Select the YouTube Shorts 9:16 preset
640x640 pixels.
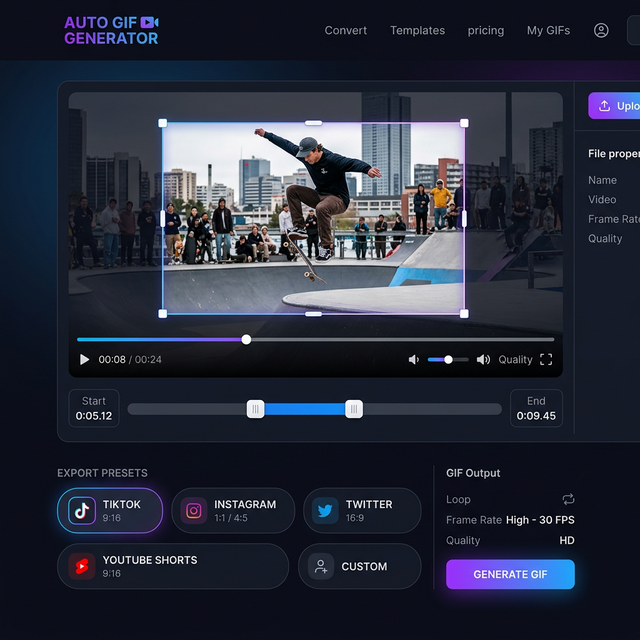click(x=173, y=566)
